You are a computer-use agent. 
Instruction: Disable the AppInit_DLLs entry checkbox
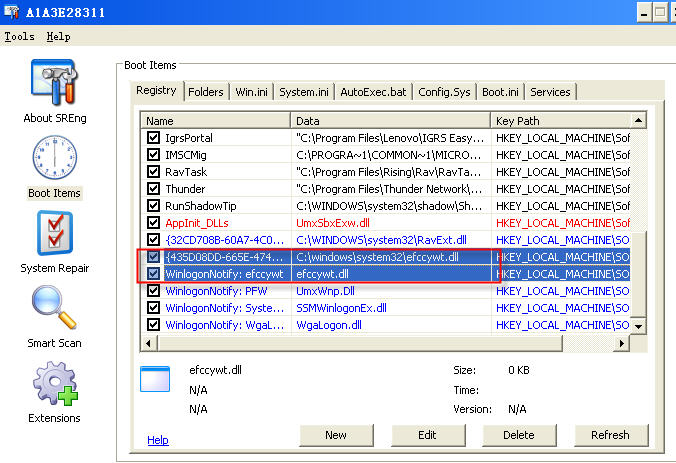click(x=153, y=222)
